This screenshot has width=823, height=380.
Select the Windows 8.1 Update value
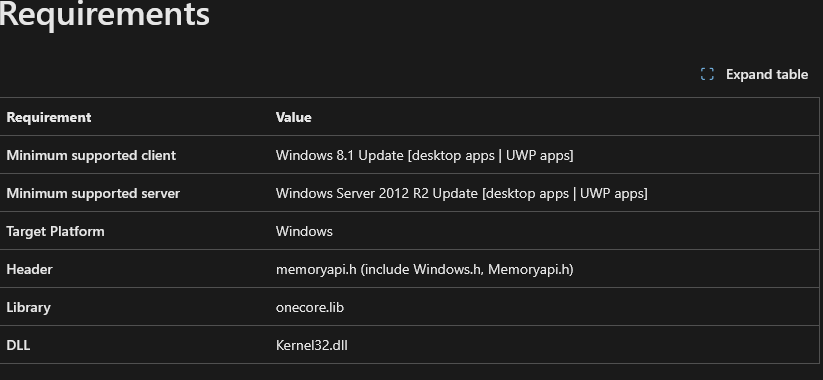coord(425,155)
